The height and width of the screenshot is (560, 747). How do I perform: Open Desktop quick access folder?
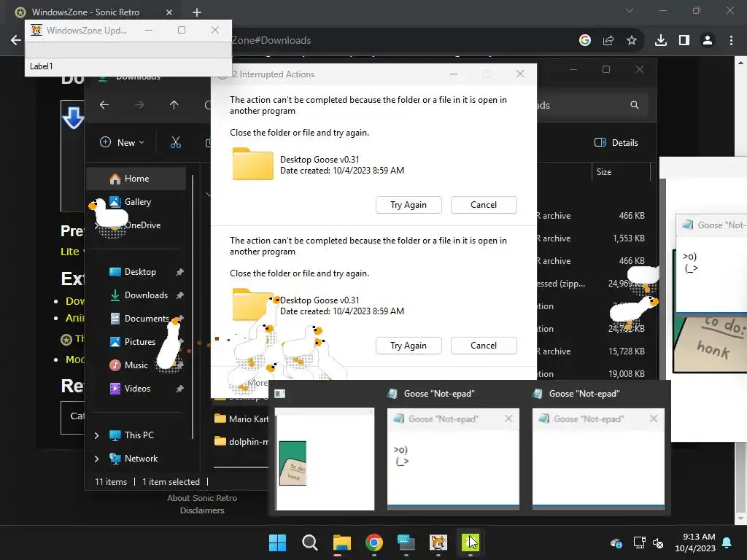pyautogui.click(x=139, y=272)
